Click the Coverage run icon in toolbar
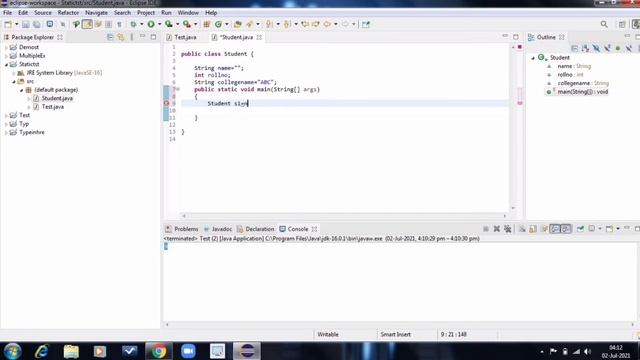Image resolution: width=640 pixels, height=360 pixels. [169, 24]
